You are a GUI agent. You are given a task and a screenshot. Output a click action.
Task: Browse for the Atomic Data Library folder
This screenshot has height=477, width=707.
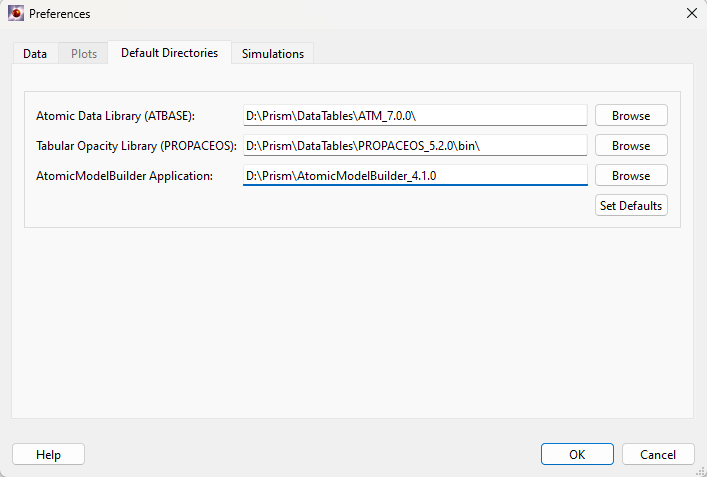[631, 116]
